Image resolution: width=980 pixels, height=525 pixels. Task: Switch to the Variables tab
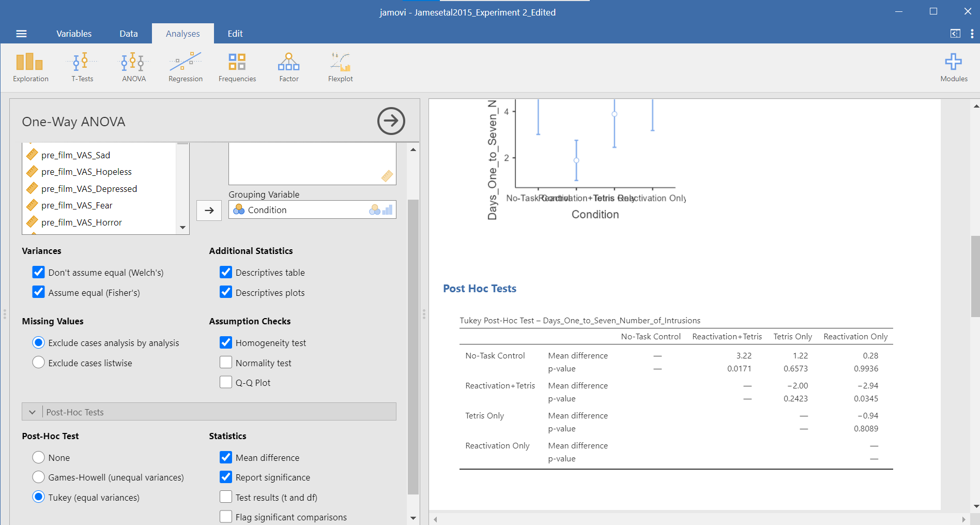(74, 34)
